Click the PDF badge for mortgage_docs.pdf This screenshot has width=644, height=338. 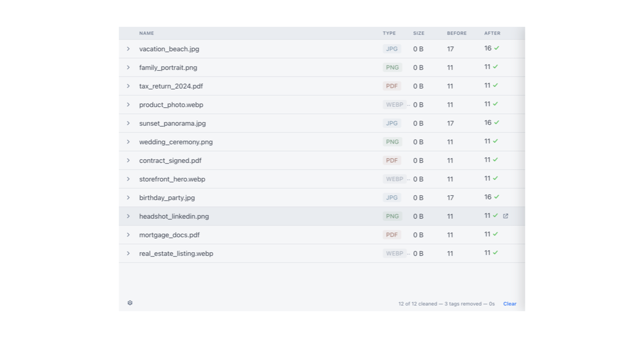tap(392, 235)
